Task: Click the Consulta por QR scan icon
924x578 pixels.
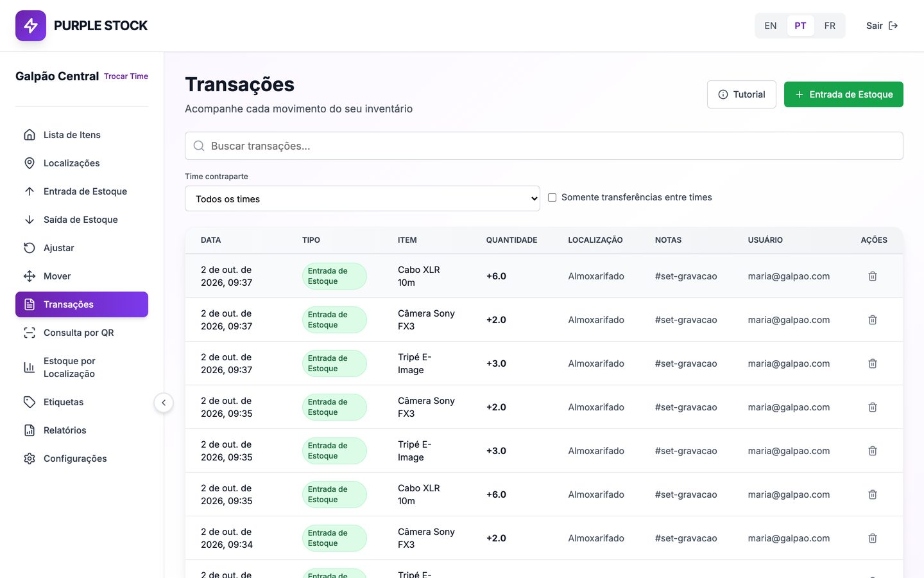Action: coord(30,333)
